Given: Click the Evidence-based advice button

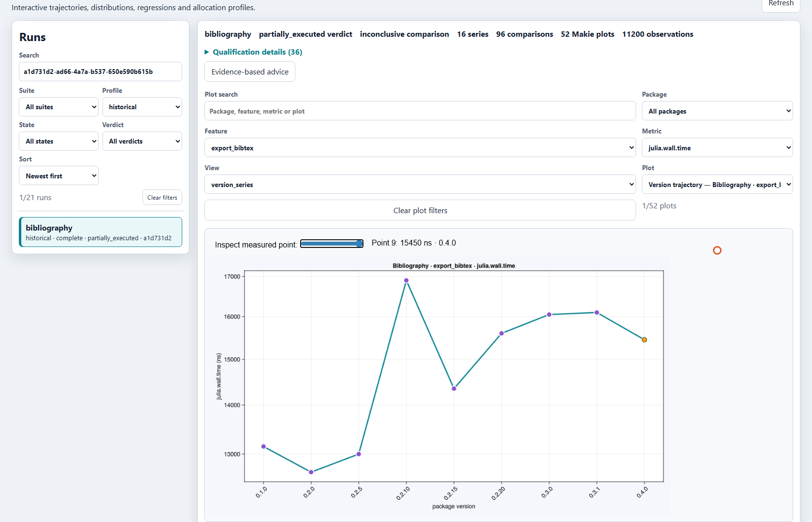Looking at the screenshot, I should click(250, 72).
